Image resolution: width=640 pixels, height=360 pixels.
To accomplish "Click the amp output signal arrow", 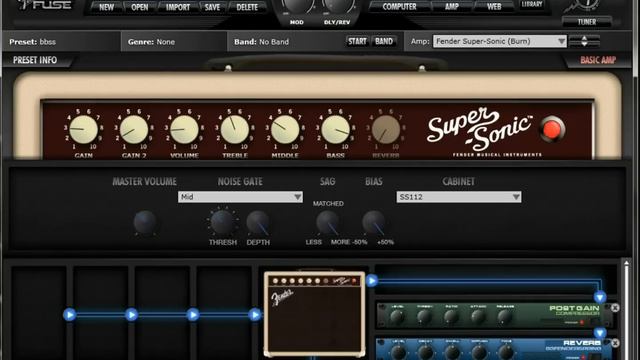I will (371, 281).
